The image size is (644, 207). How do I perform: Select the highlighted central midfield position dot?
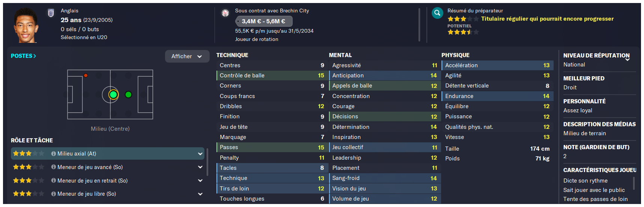[x=113, y=95]
